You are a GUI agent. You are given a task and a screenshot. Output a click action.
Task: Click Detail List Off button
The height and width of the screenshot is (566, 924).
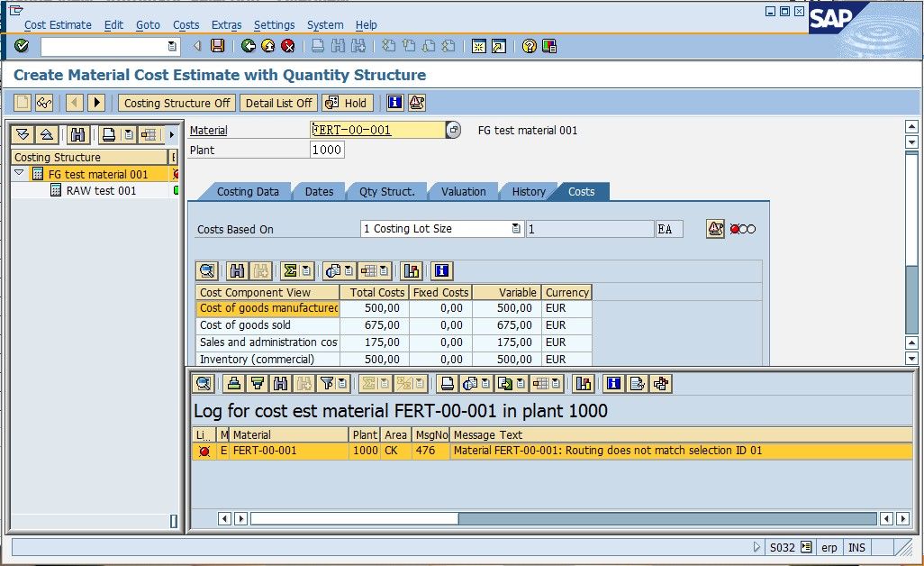279,103
